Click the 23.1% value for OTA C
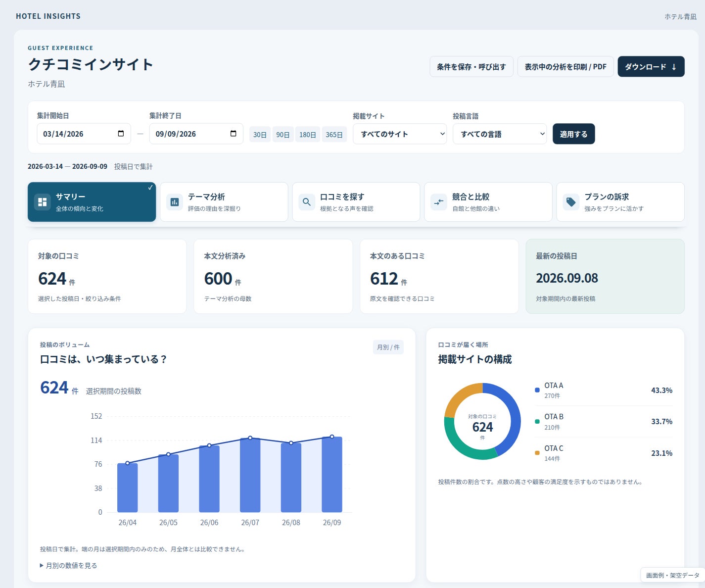This screenshot has width=705, height=588. click(661, 453)
